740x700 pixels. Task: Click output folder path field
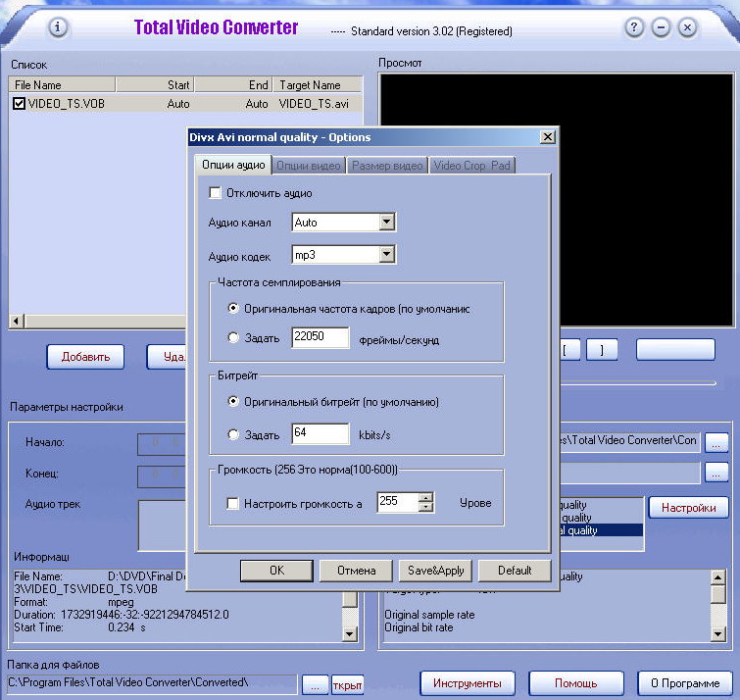click(153, 682)
